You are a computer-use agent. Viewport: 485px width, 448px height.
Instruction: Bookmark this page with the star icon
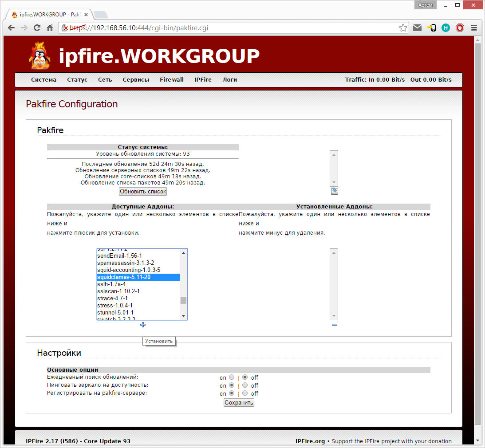click(403, 28)
